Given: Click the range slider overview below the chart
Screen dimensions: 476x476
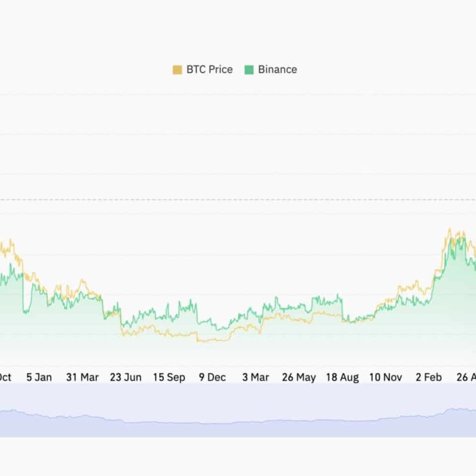Looking at the screenshot, I should click(x=238, y=410).
